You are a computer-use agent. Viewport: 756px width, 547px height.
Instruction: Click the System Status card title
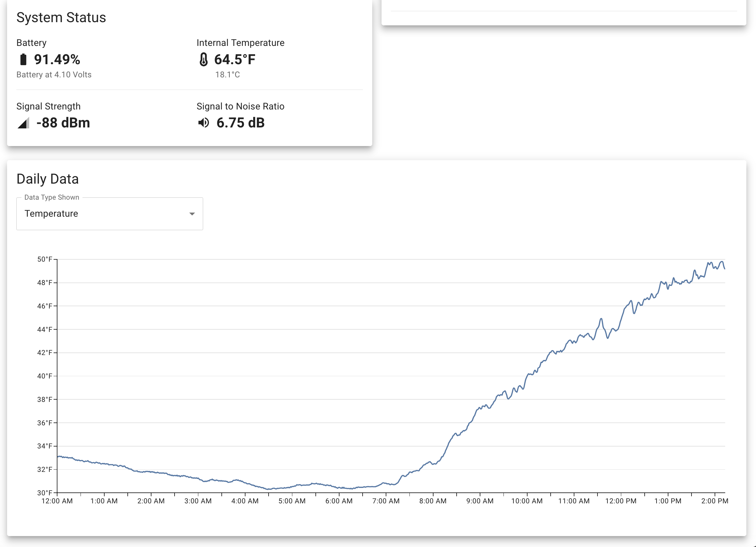coord(61,17)
